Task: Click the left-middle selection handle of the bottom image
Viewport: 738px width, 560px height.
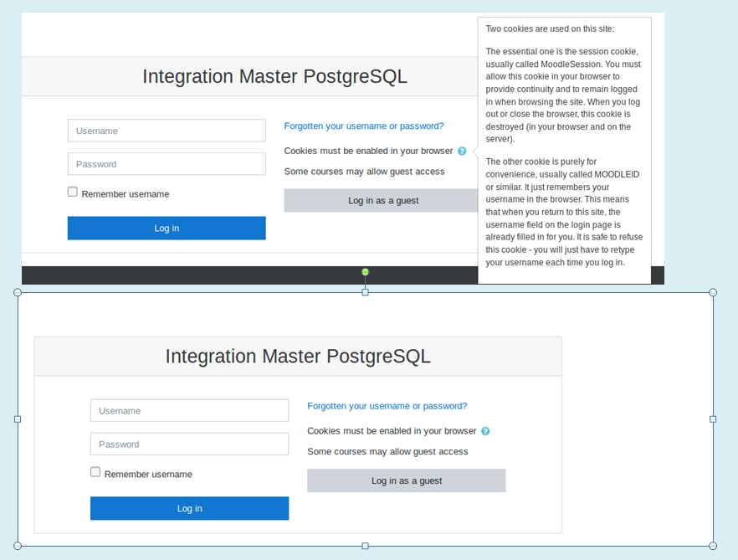Action: 18,419
